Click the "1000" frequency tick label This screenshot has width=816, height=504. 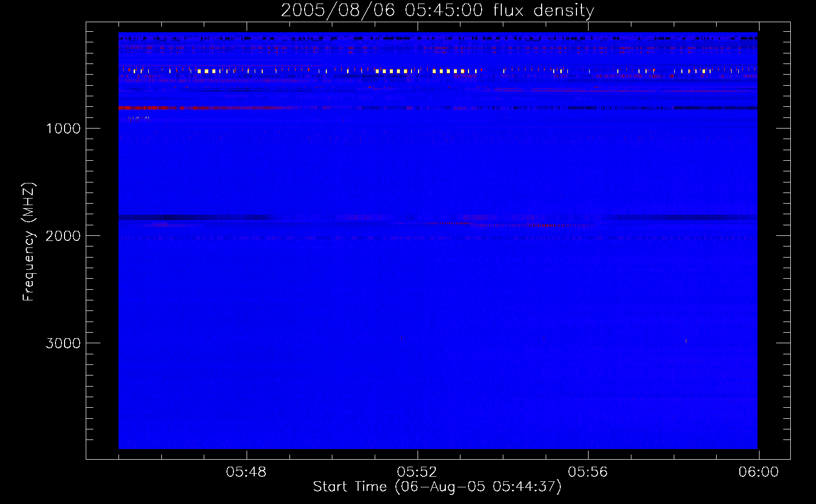tap(63, 129)
